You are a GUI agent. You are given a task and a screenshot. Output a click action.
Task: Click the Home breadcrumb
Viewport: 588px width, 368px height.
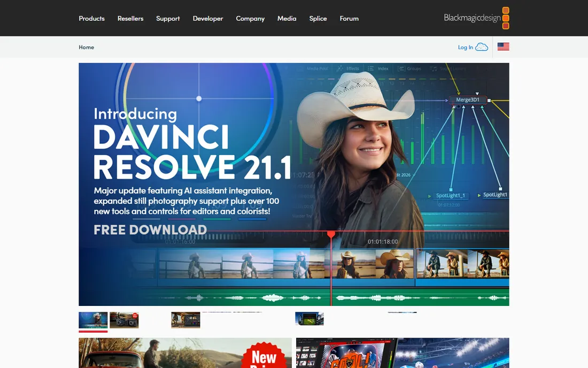[x=86, y=47]
